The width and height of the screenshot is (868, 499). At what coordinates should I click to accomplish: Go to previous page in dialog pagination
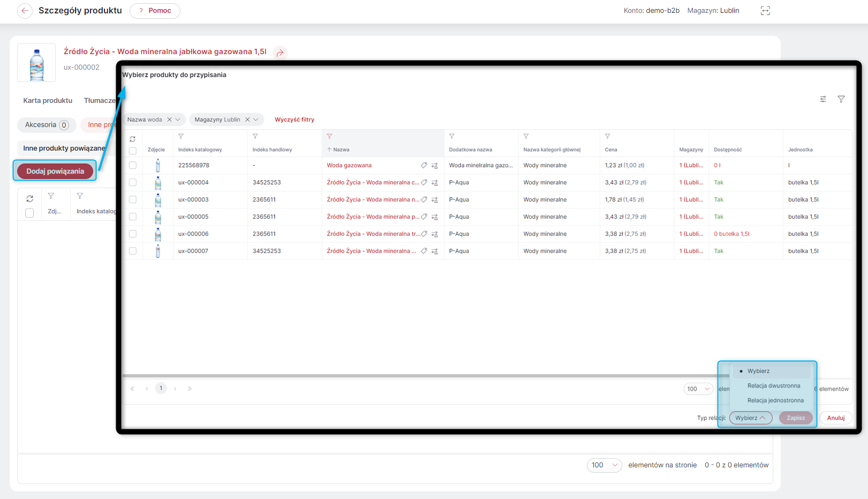147,389
